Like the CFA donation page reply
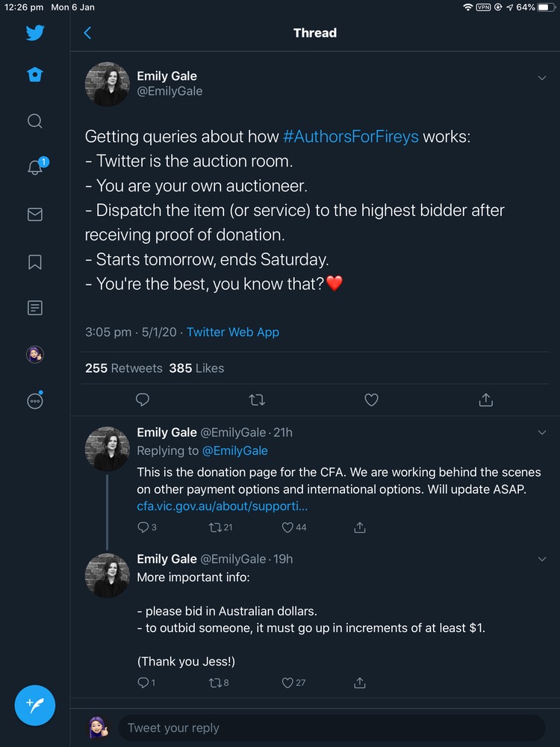 [287, 527]
